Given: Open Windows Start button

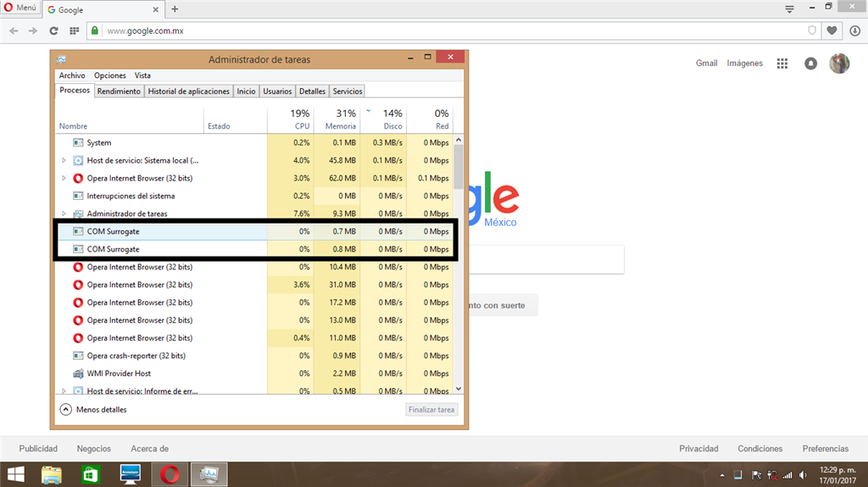Looking at the screenshot, I should 15,474.
